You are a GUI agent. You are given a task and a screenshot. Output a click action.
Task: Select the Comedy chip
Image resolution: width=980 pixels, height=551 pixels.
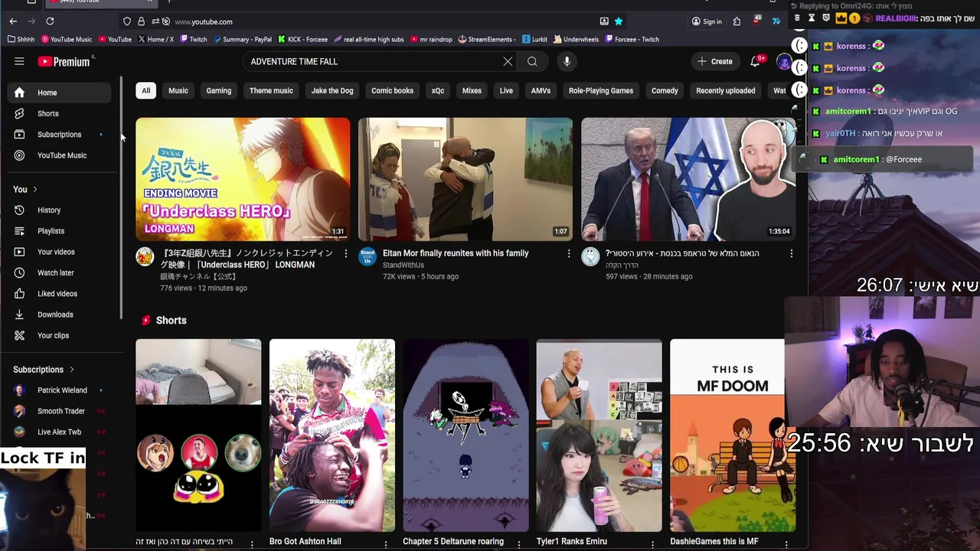tap(665, 90)
